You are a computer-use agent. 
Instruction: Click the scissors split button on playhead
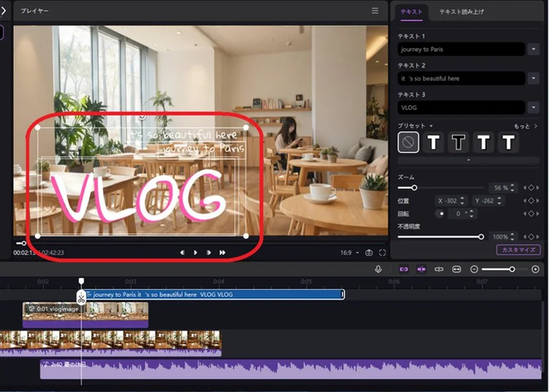click(81, 299)
